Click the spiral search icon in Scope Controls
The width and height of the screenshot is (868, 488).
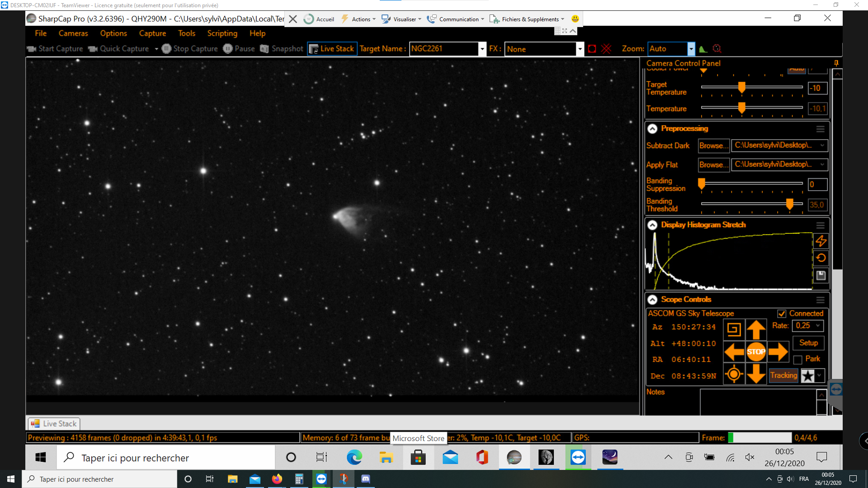(734, 330)
